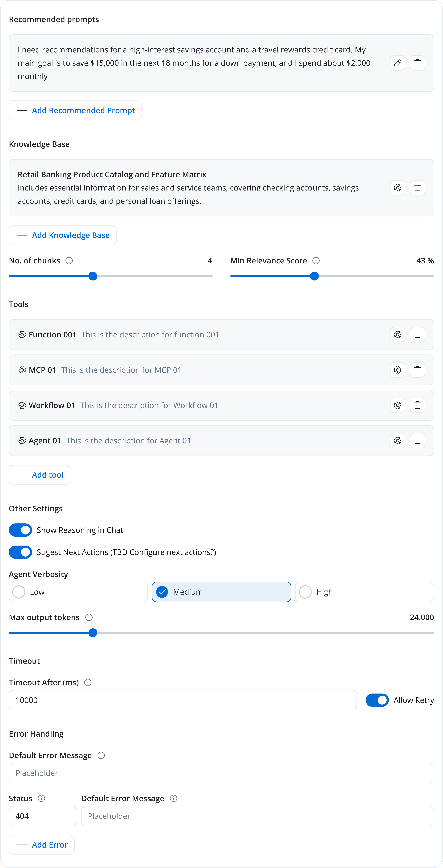
Task: Click gear icon left of Workflow 01
Action: [x=22, y=405]
